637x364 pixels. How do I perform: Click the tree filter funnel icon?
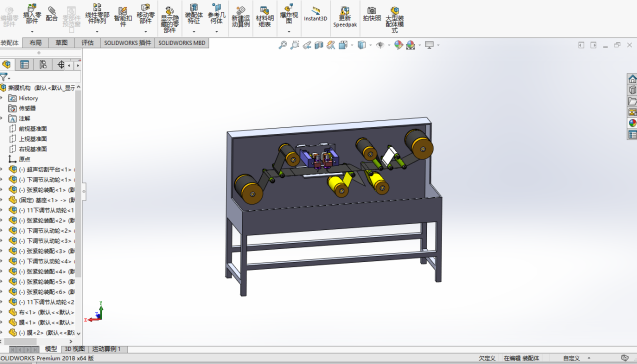(x=4, y=77)
